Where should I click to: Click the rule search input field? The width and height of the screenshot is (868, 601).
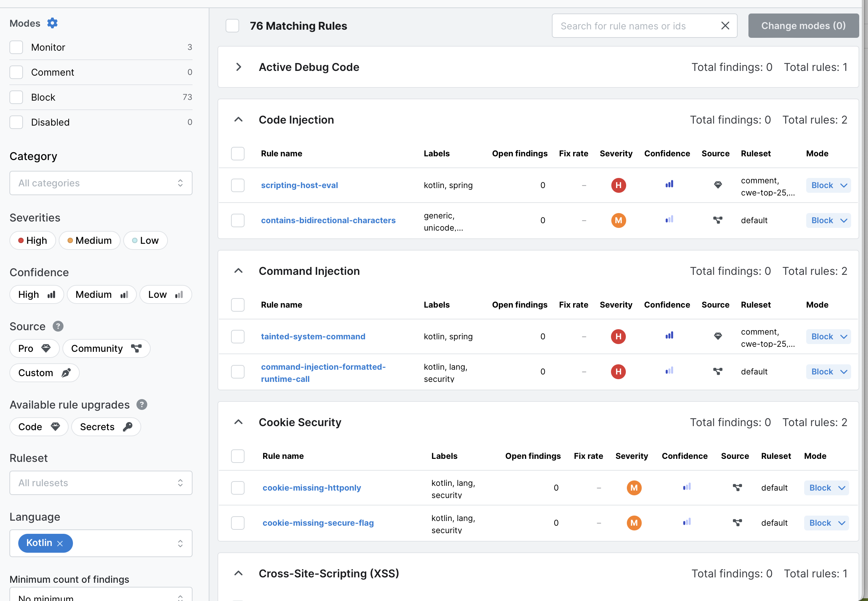(636, 26)
